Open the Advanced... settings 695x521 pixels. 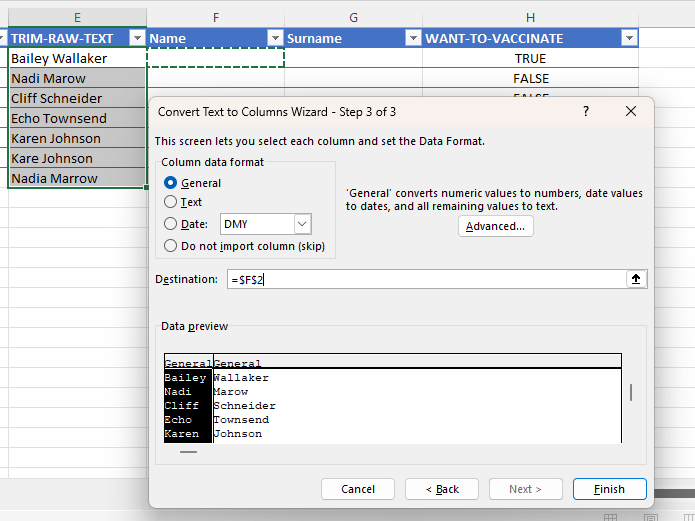495,226
